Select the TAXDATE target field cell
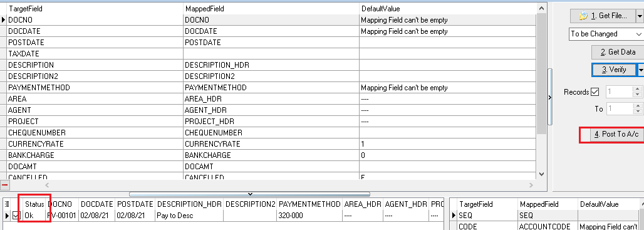The image size is (644, 230). click(95, 54)
